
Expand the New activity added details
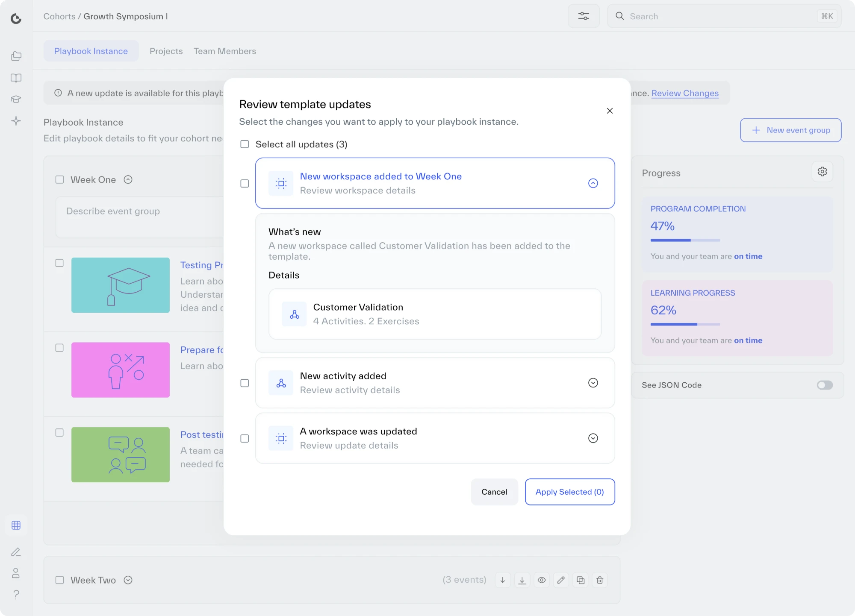pyautogui.click(x=593, y=383)
